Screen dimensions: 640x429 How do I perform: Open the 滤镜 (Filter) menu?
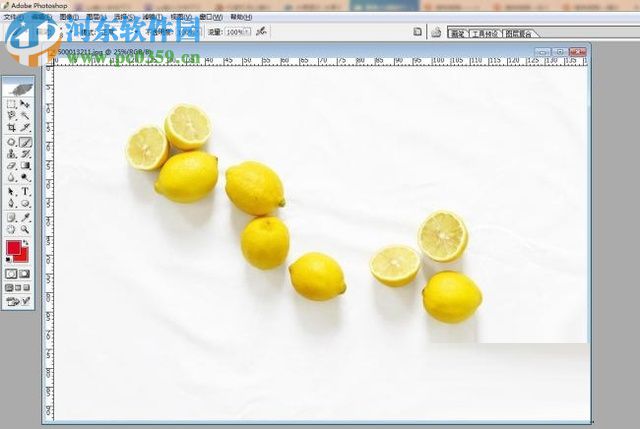tap(152, 17)
